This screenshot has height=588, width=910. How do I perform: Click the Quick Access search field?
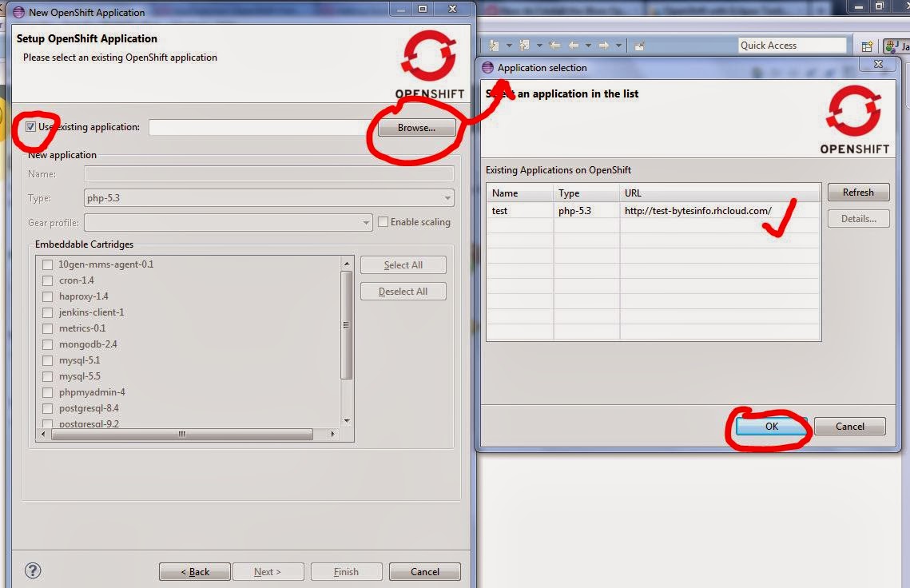point(793,46)
